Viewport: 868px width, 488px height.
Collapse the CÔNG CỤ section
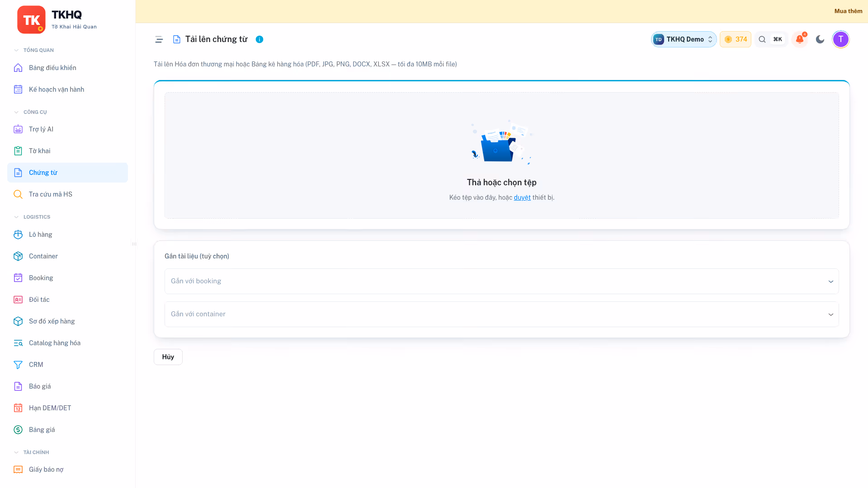30,112
